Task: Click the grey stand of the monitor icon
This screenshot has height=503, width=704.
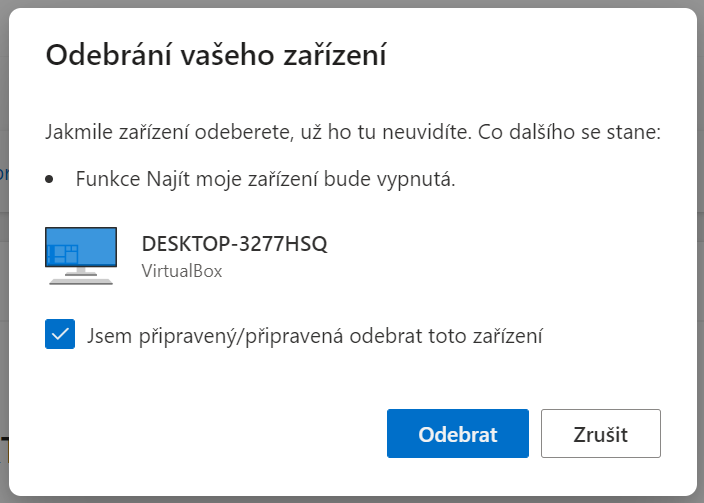Action: (x=81, y=276)
